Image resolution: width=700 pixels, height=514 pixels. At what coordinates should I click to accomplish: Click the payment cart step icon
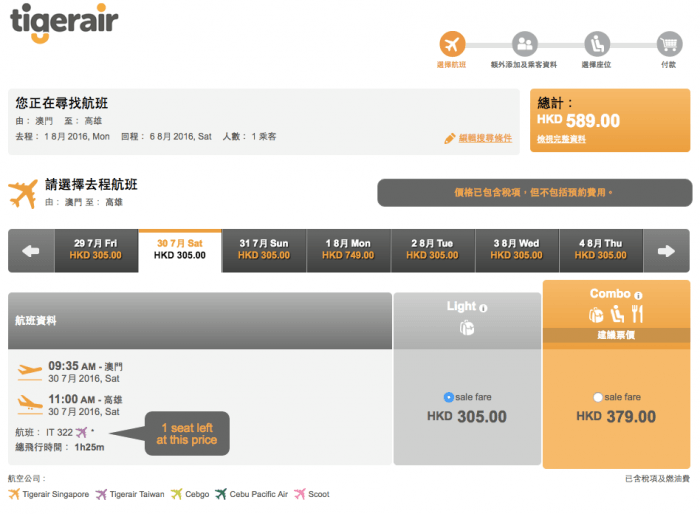tap(669, 45)
